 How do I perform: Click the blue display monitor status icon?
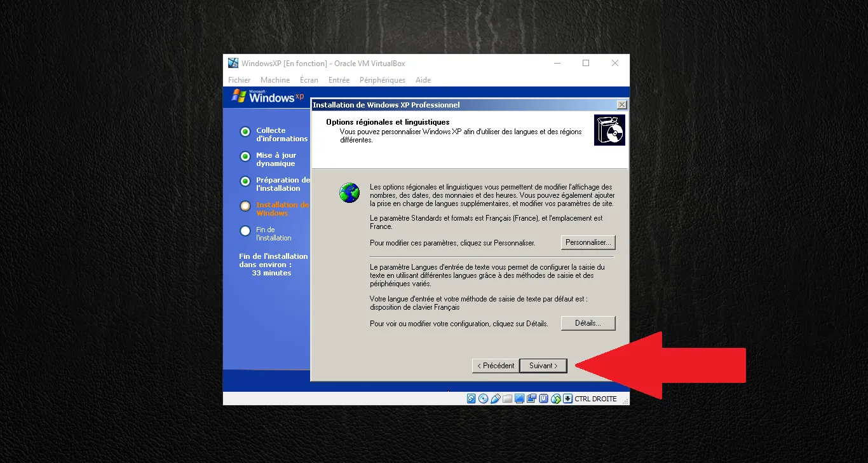coord(519,399)
